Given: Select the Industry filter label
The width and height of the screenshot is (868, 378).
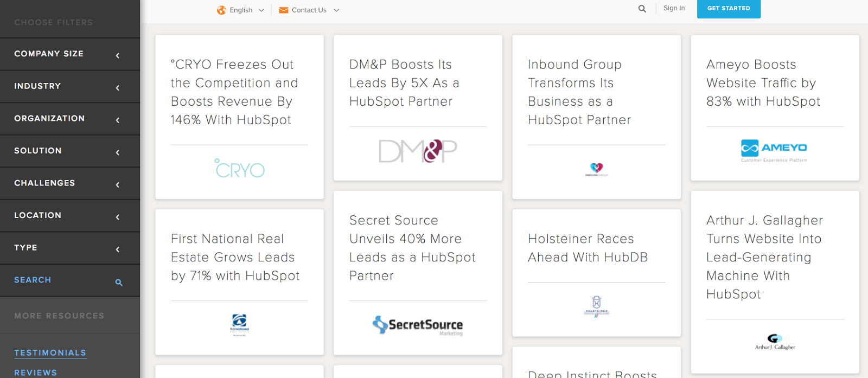Looking at the screenshot, I should pos(37,86).
